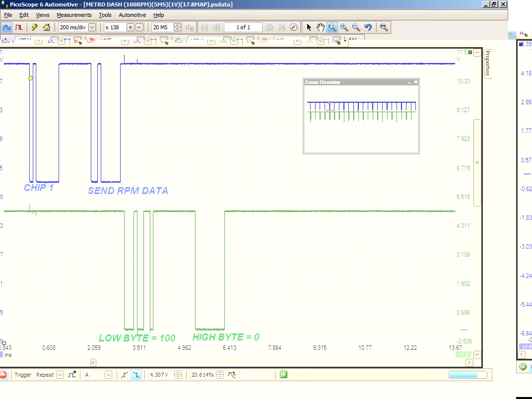The height and width of the screenshot is (399, 532).
Task: Open the channel A ±20 V range dropdown
Action: click(38, 41)
